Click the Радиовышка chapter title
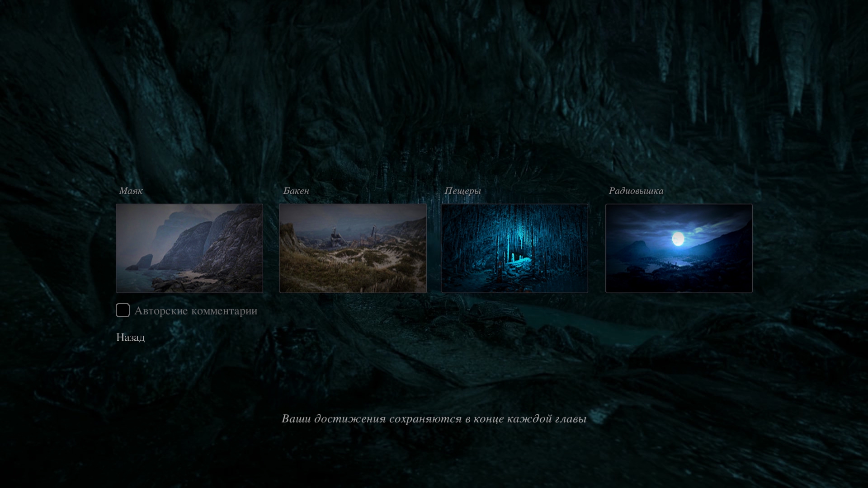 click(x=636, y=191)
